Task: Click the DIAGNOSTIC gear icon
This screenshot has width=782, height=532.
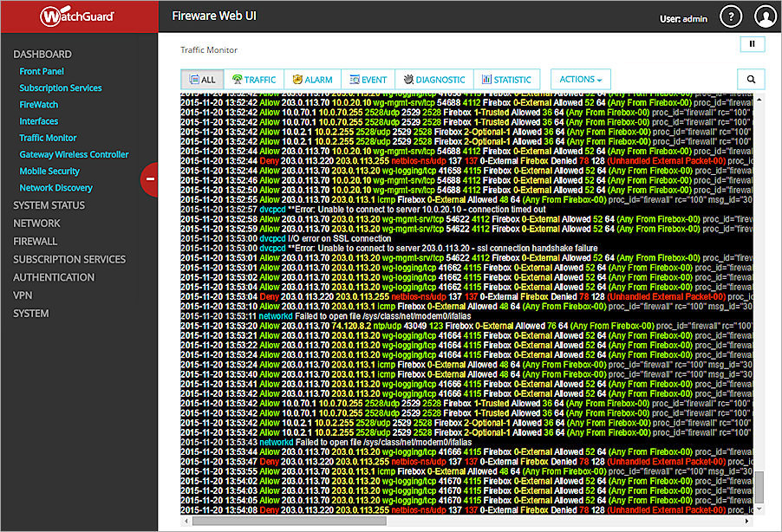Action: [x=407, y=79]
